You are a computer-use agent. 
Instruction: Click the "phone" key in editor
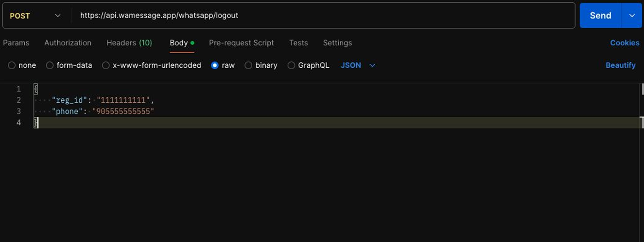(x=68, y=112)
